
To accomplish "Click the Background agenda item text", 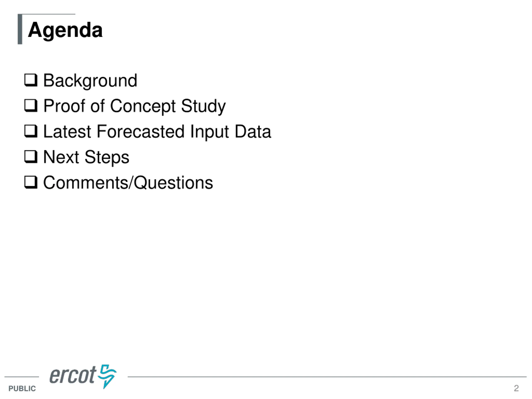I will [90, 81].
